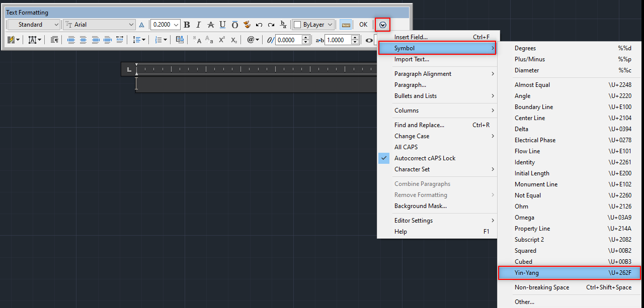This screenshot has width=644, height=308.
Task: Click the Oblique Angle value field
Action: coord(288,40)
